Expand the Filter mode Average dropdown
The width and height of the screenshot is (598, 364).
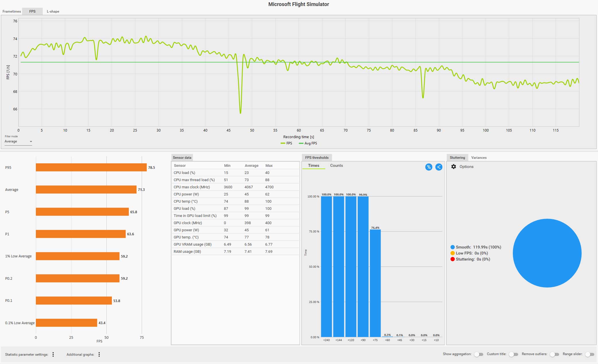[x=18, y=142]
